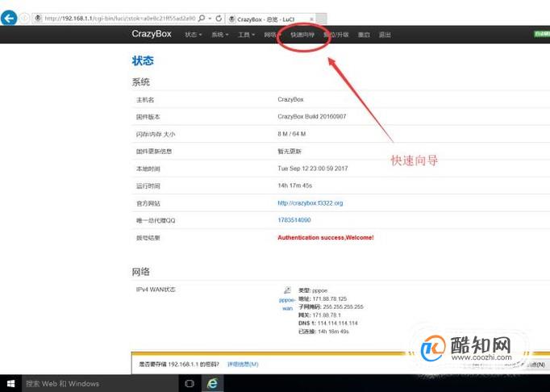
Task: Click the 状态 page heading
Action: (143, 60)
